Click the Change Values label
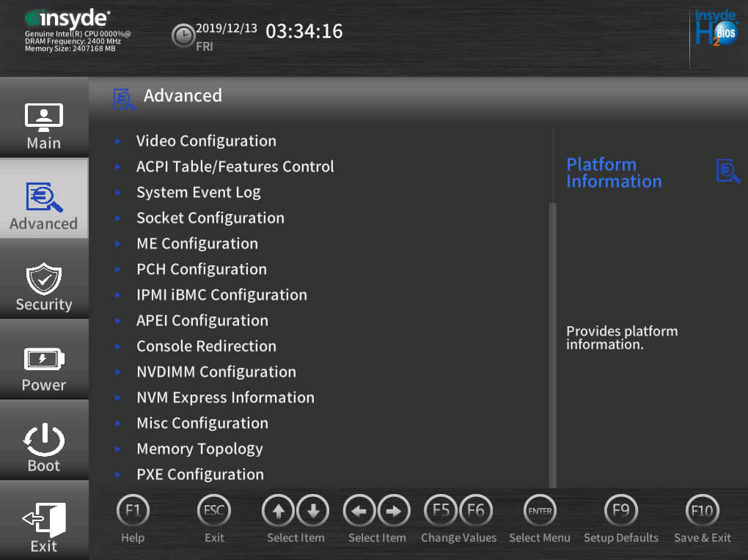Screen dimensions: 748x560 (x=458, y=538)
